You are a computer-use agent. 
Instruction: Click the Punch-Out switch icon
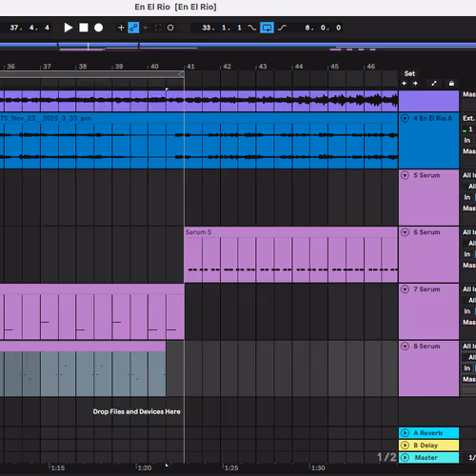[282, 28]
